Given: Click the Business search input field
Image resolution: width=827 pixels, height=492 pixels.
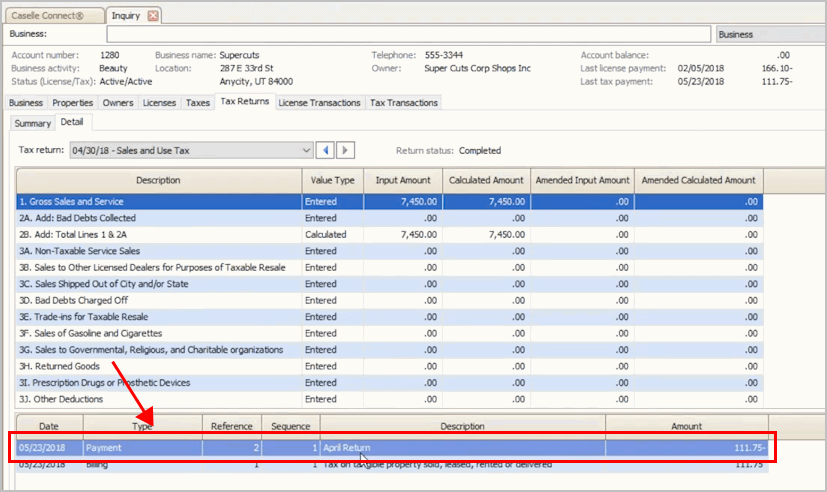Looking at the screenshot, I should [408, 34].
